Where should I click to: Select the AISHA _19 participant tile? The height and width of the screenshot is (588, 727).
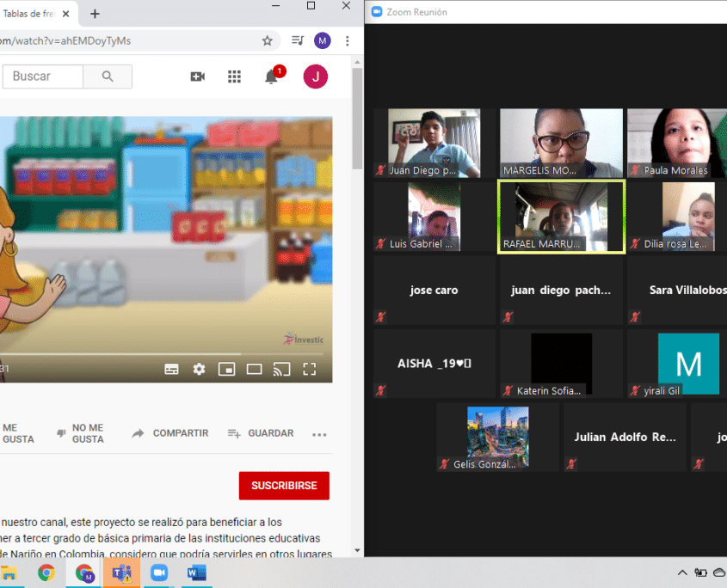tap(434, 364)
